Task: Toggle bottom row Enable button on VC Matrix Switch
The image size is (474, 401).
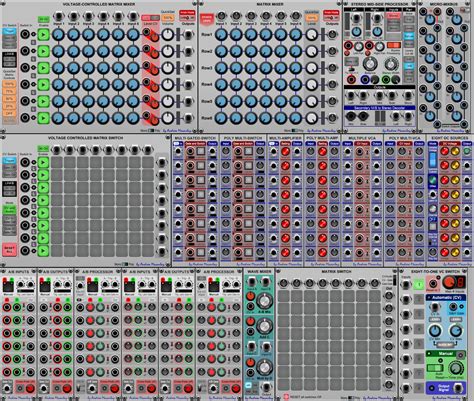Action: click(x=43, y=251)
